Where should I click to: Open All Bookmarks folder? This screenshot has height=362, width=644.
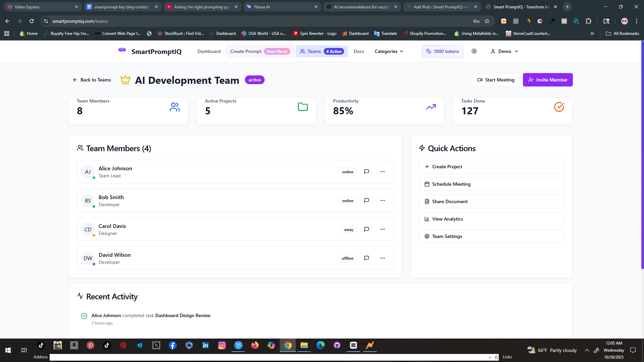pos(622,34)
